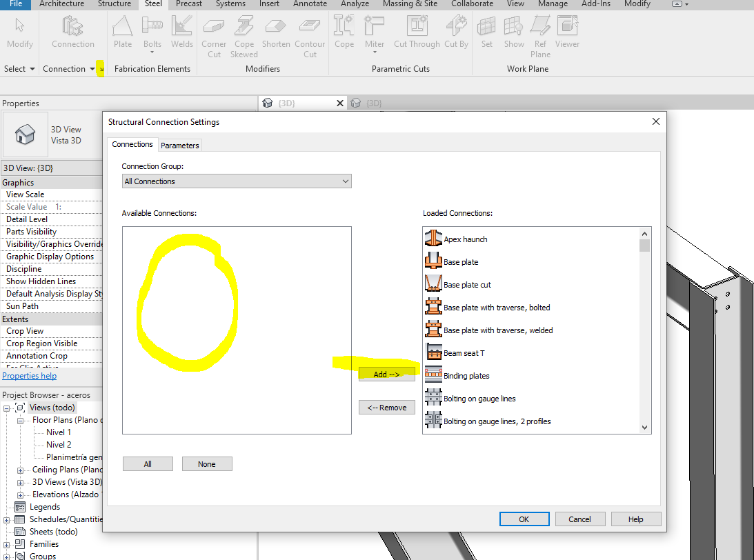Click Loaded Connections scrollbar down arrow

click(645, 428)
